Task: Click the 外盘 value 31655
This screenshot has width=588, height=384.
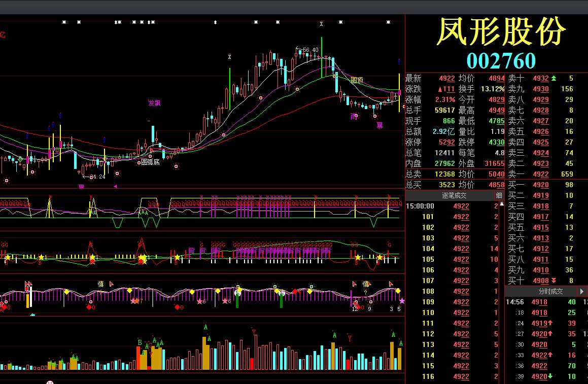Action: 495,163
